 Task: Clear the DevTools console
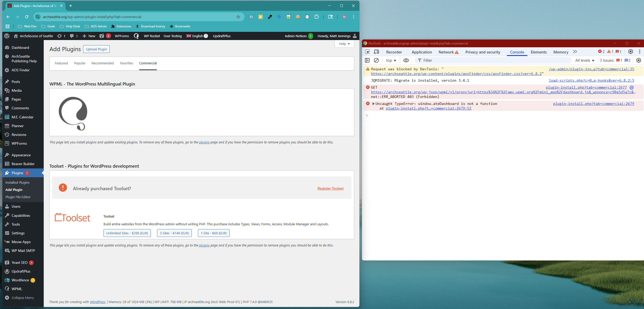coord(376,60)
